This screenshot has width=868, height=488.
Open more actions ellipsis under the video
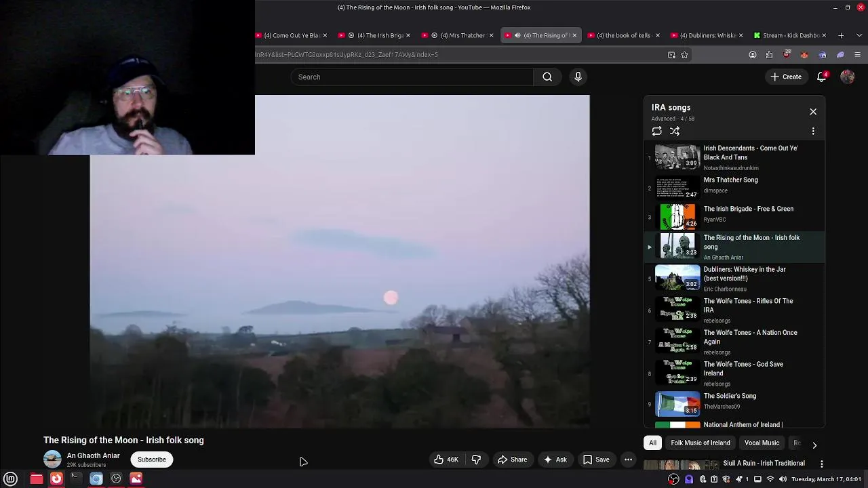point(628,460)
